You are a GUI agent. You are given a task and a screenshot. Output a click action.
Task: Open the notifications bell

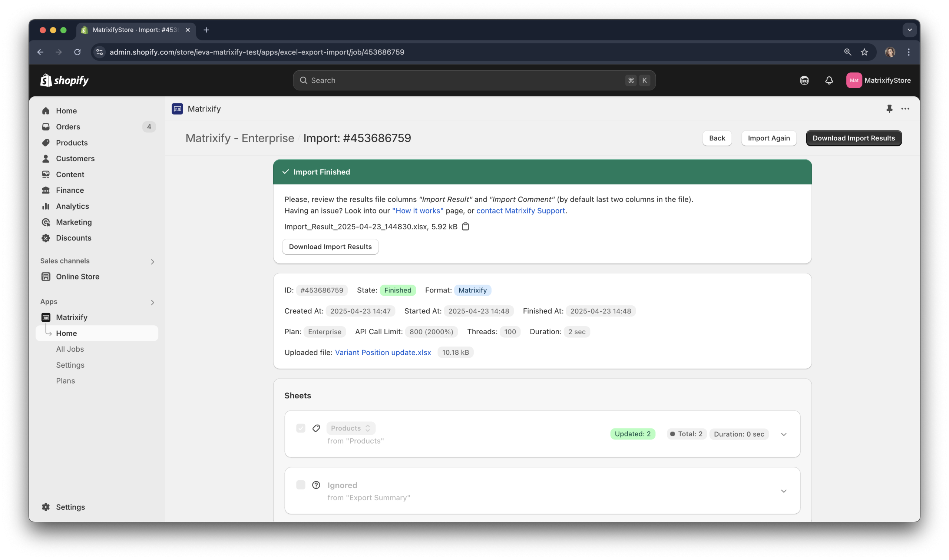point(829,80)
